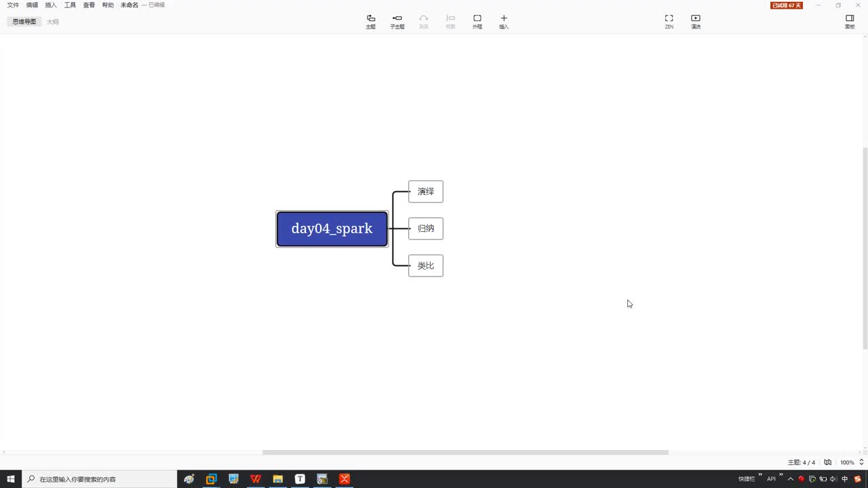Select the 类比 subtopic node
868x488 pixels.
[x=426, y=266]
